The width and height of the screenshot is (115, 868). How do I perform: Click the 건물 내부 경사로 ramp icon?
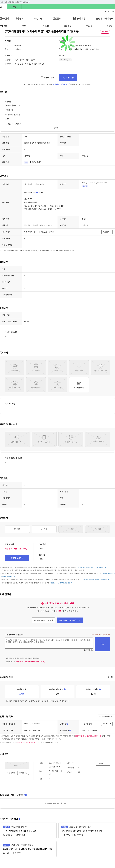pyautogui.click(x=98, y=439)
